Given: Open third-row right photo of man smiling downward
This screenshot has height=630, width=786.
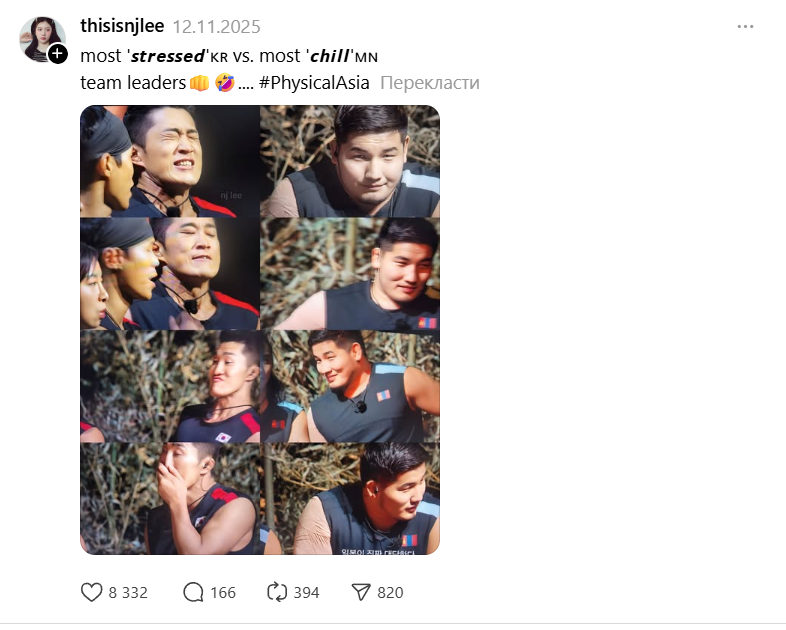Looking at the screenshot, I should point(350,386).
